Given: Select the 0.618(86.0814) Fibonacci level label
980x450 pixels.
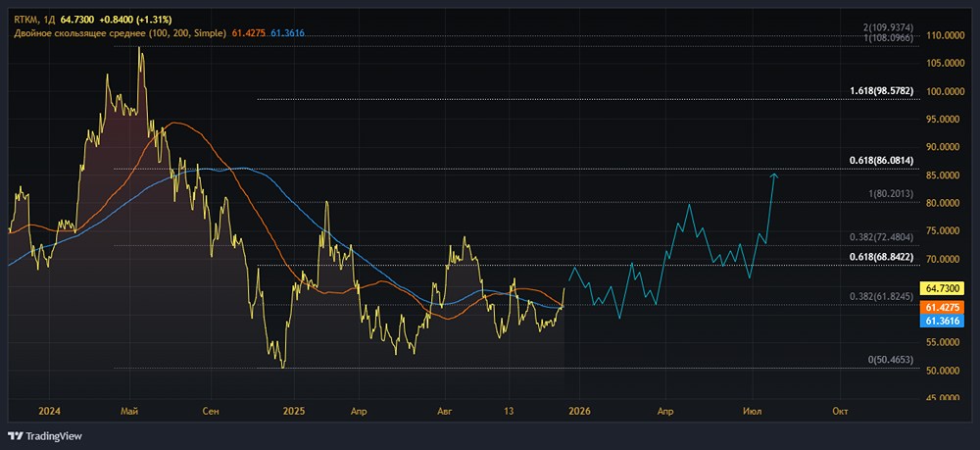Looking at the screenshot, I should point(881,161).
